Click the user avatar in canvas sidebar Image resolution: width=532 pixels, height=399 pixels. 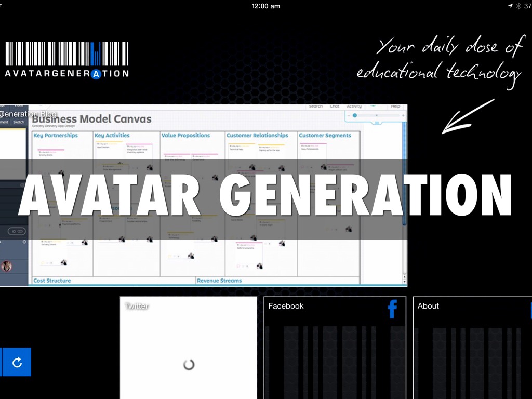tap(7, 267)
